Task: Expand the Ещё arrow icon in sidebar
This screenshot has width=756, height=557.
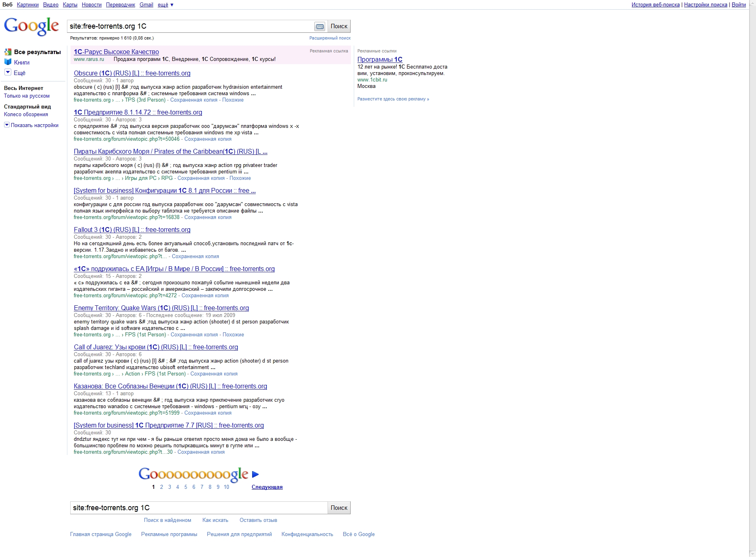Action: tap(8, 72)
